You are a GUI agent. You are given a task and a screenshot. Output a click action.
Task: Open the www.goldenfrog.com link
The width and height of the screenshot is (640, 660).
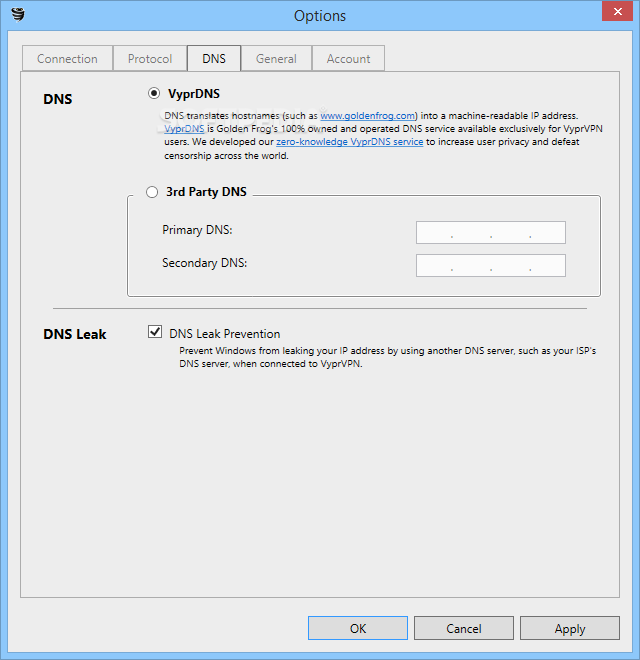pos(368,116)
